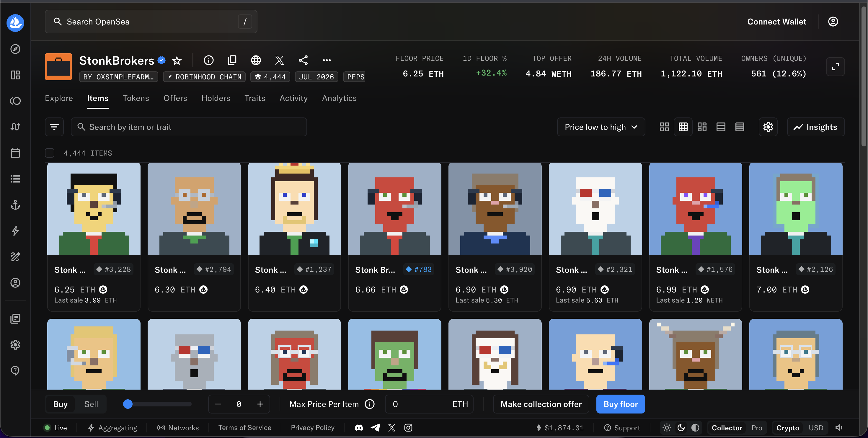Open the Explore tab
This screenshot has height=438, width=868.
(x=59, y=98)
